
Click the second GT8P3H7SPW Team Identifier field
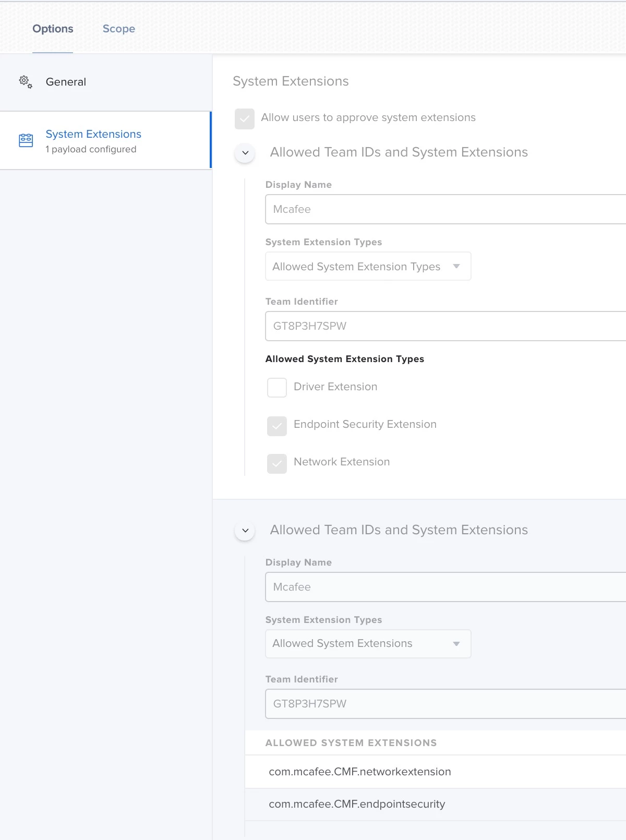point(446,704)
